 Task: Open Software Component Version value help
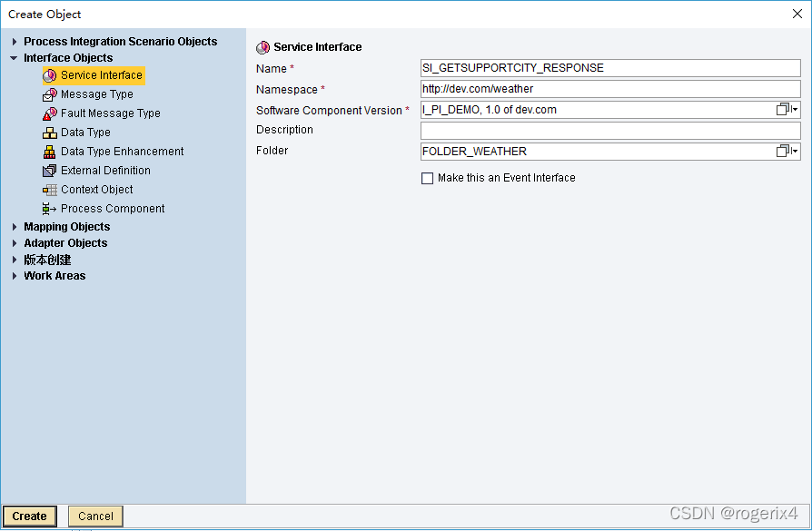[787, 110]
